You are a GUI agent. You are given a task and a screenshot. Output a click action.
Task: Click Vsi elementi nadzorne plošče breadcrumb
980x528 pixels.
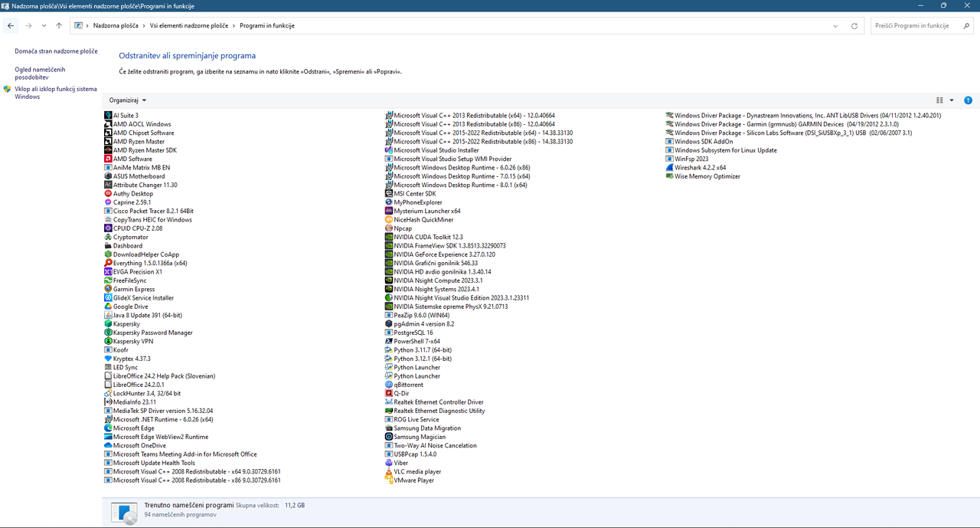click(x=189, y=25)
